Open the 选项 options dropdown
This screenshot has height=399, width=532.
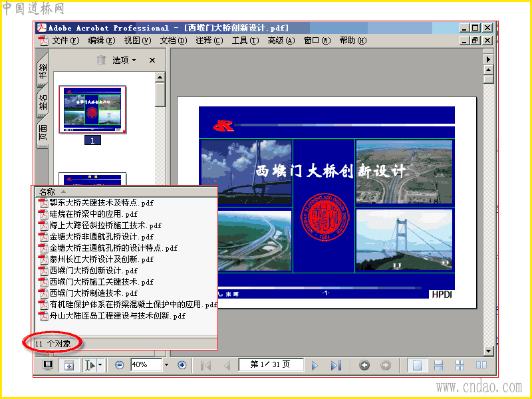(x=124, y=61)
